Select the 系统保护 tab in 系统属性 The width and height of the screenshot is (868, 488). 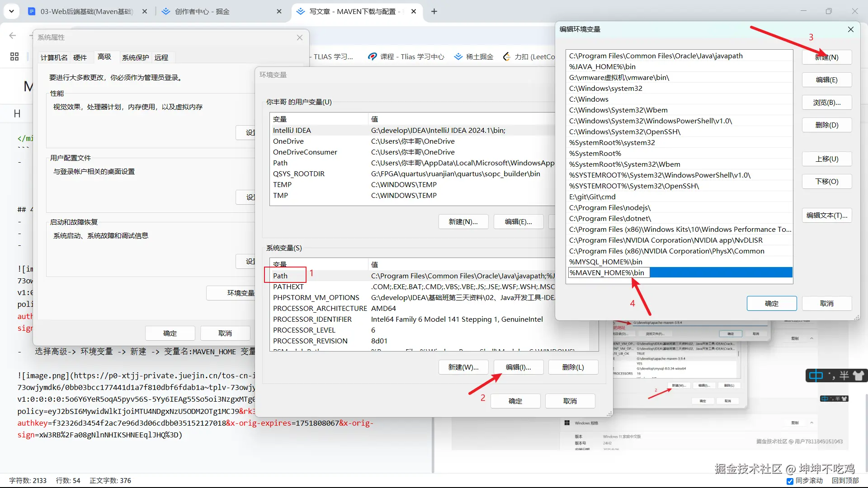(135, 57)
